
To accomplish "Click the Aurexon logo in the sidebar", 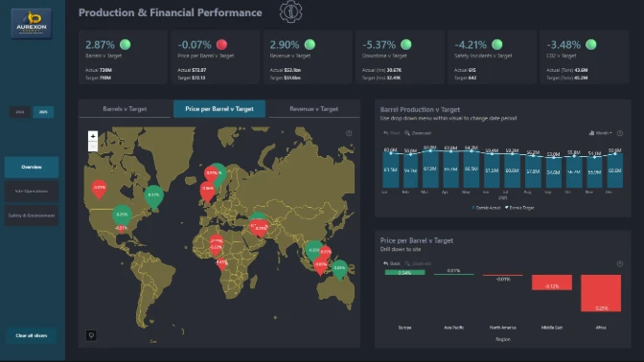I will coord(32,24).
